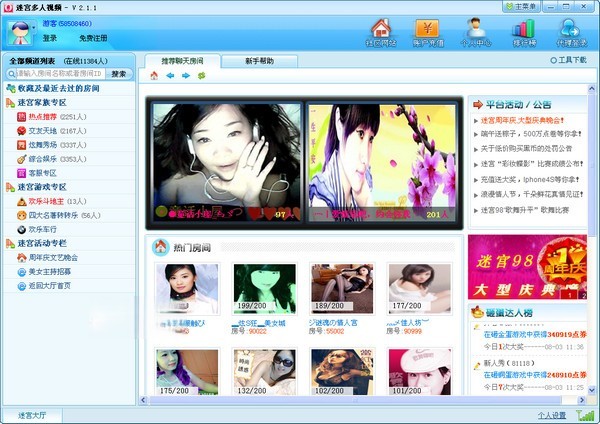Image resolution: width=600 pixels, height=424 pixels.
Task: Open room thumbnail showing 189/200
Action: [x=342, y=289]
